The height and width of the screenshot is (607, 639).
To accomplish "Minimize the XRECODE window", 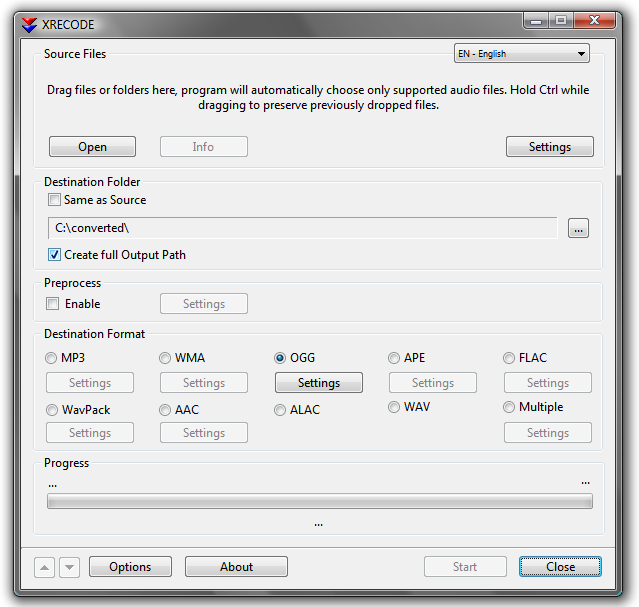I will tap(536, 20).
